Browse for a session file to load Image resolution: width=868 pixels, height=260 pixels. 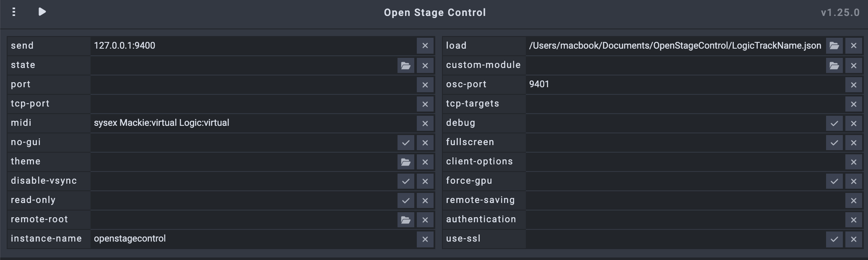(834, 46)
